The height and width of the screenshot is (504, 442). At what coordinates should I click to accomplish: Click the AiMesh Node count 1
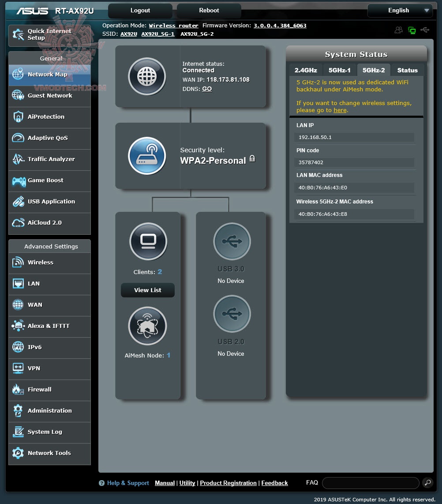click(169, 355)
